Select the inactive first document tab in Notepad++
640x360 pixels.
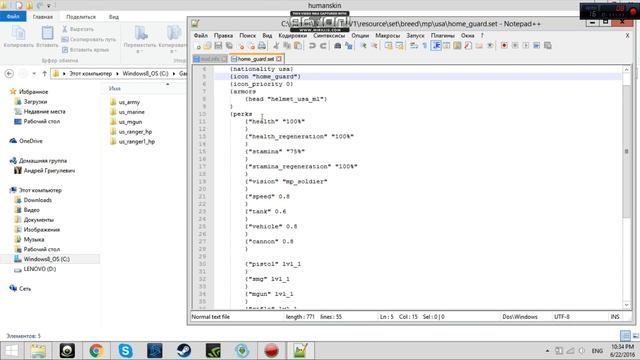coord(210,59)
